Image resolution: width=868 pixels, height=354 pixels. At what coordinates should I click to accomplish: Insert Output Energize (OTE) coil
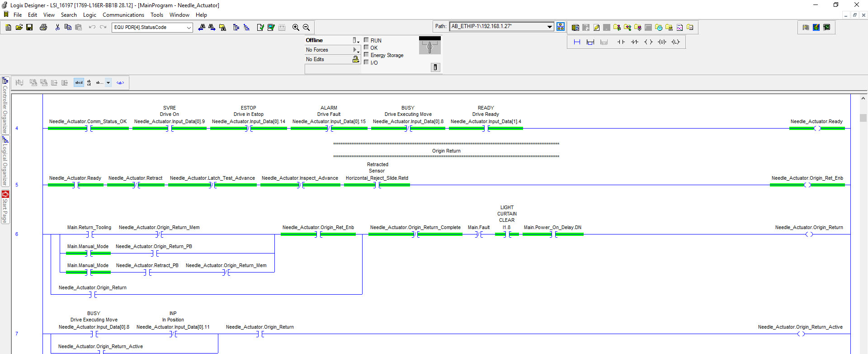(x=648, y=42)
